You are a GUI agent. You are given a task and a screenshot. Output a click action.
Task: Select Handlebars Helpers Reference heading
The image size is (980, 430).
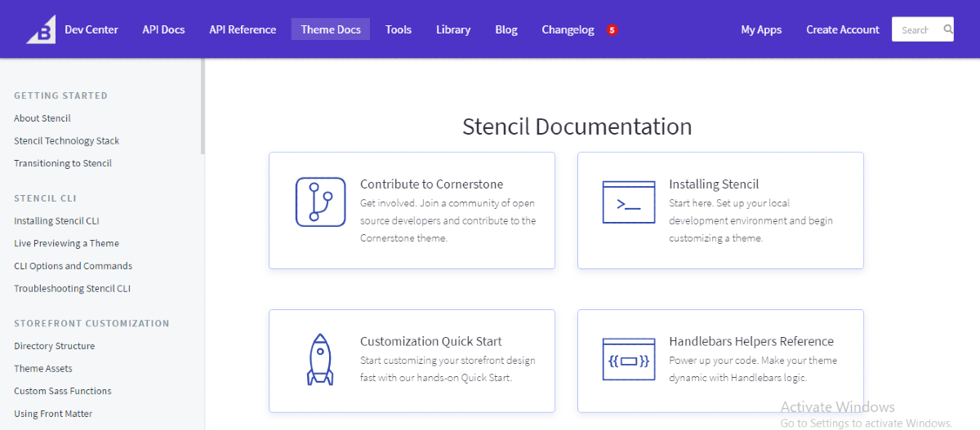click(x=751, y=341)
